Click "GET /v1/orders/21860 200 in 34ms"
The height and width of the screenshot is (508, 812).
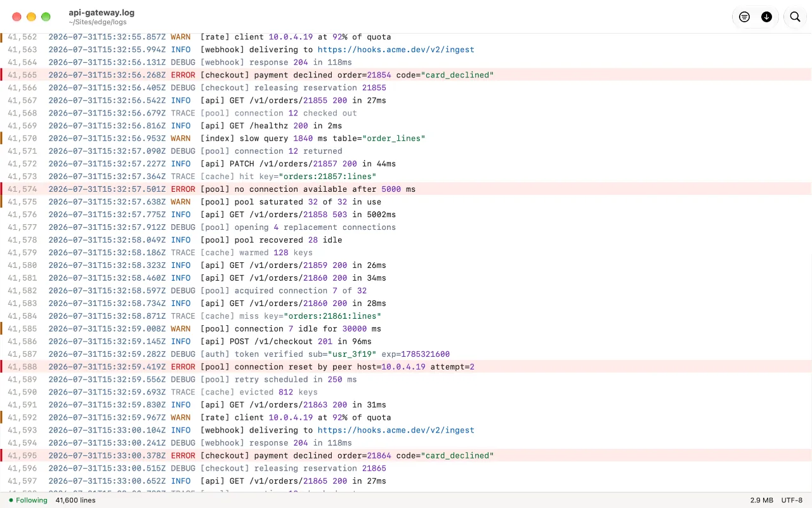pos(308,278)
